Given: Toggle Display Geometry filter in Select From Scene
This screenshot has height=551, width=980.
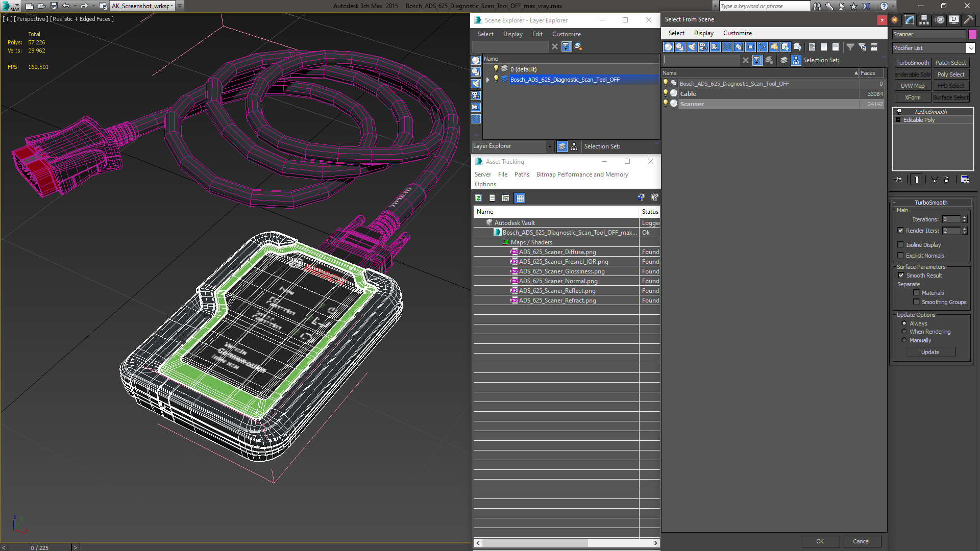Looking at the screenshot, I should click(668, 47).
